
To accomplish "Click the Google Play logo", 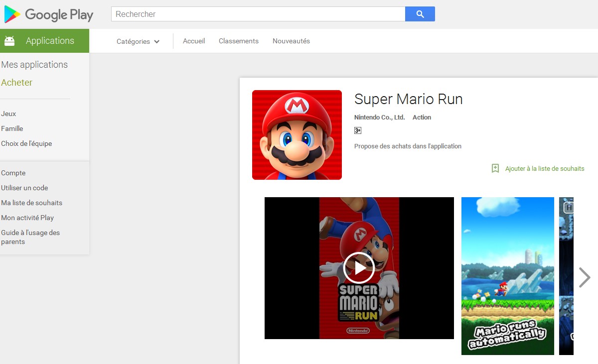I will (48, 14).
